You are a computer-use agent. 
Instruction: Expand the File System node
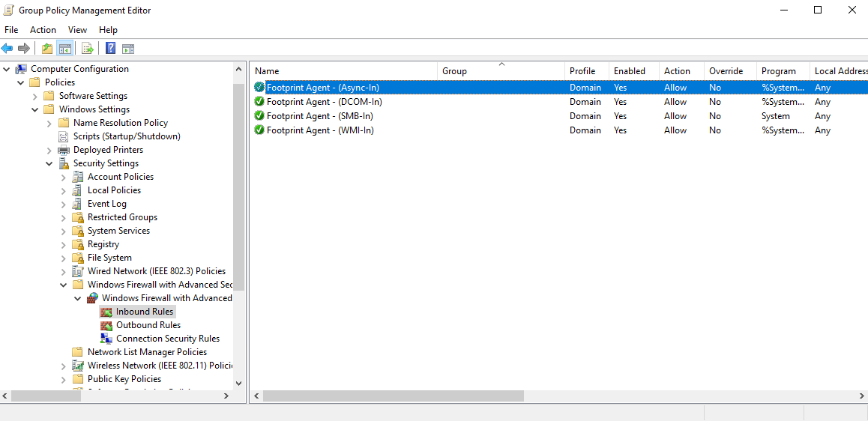(64, 258)
